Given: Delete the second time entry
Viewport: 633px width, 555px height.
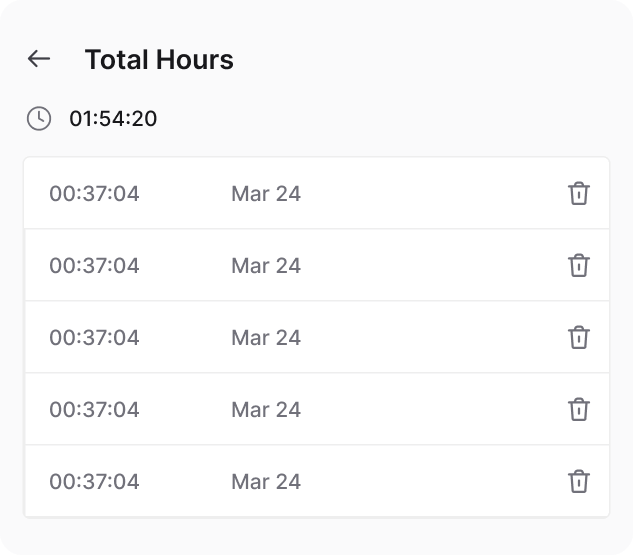Looking at the screenshot, I should (x=578, y=265).
